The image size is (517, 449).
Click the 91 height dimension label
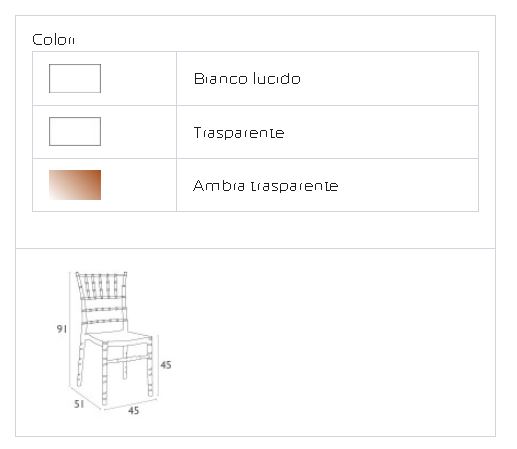pyautogui.click(x=62, y=329)
